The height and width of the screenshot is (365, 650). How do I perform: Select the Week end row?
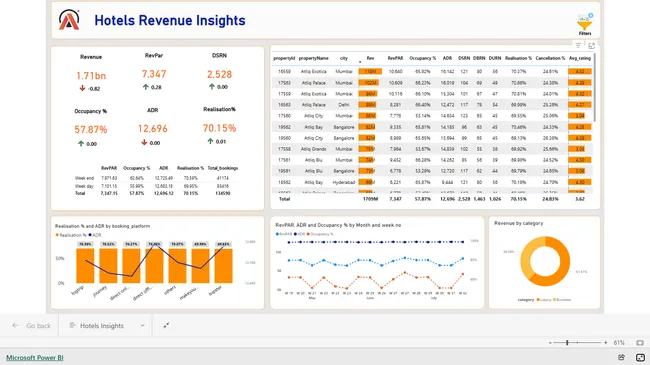pos(157,178)
